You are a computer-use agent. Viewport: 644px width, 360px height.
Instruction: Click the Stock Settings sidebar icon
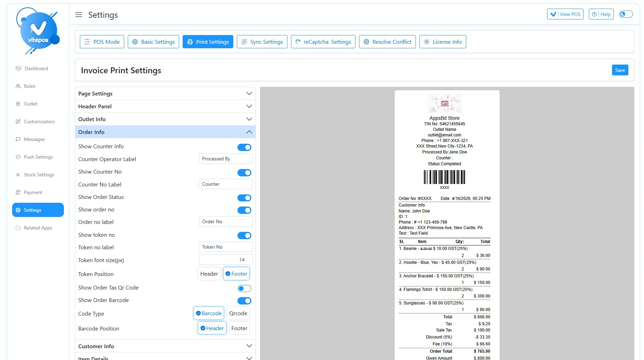click(x=18, y=175)
